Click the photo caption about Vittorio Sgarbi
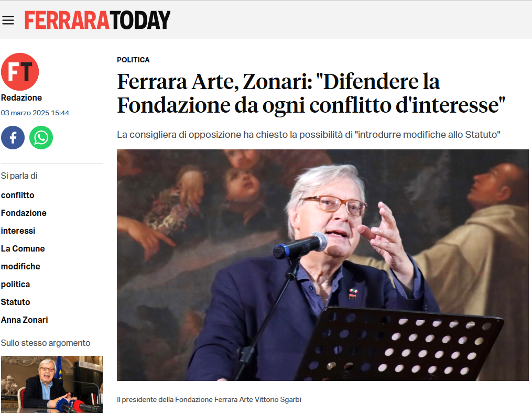 (x=209, y=399)
